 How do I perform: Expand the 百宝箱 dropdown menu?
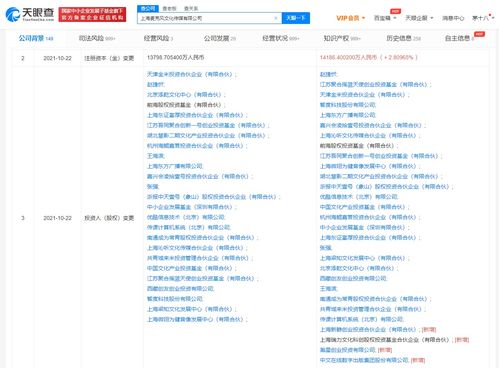(x=385, y=18)
